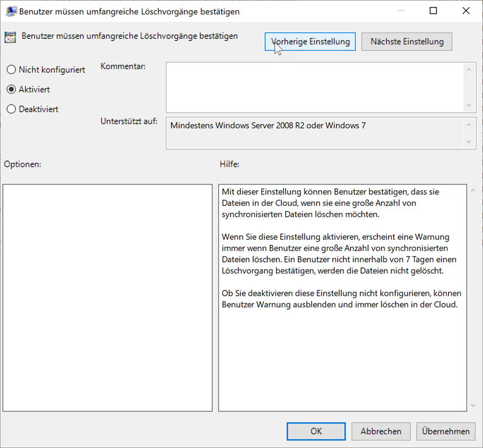Click the policy editor icon in title bar
Image resolution: width=483 pixels, height=448 pixels.
click(10, 11)
